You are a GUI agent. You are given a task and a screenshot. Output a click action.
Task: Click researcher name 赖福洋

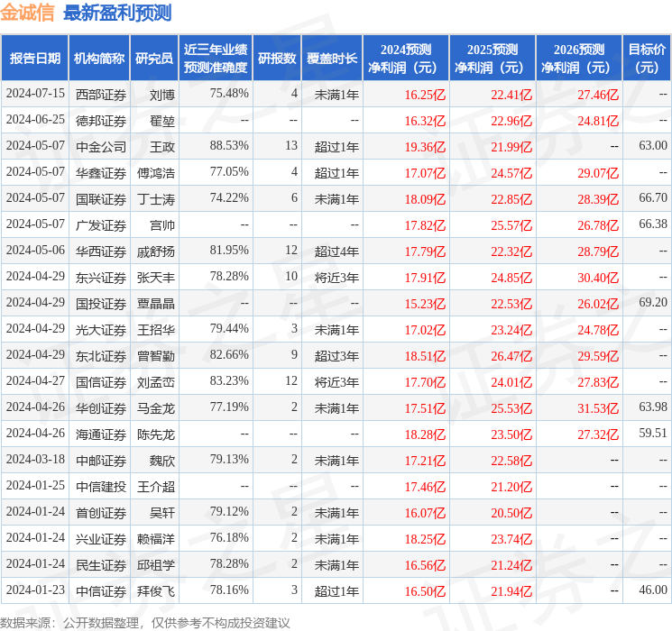(156, 538)
